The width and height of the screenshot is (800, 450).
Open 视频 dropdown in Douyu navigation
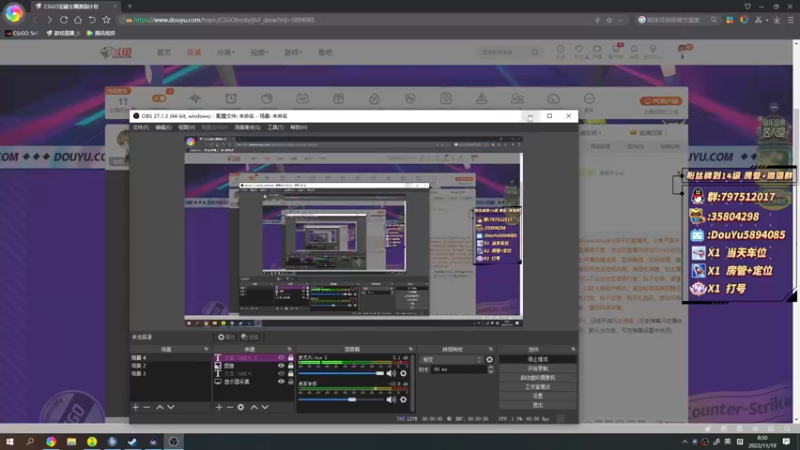259,53
